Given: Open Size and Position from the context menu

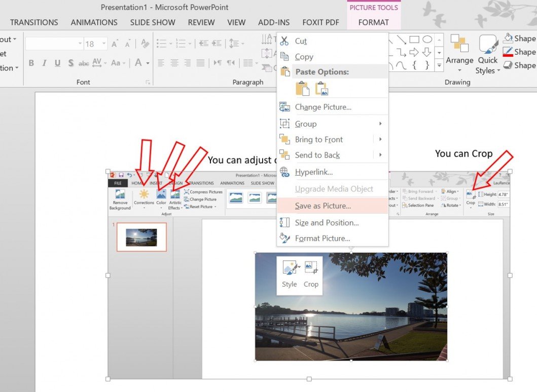Looking at the screenshot, I should click(327, 222).
